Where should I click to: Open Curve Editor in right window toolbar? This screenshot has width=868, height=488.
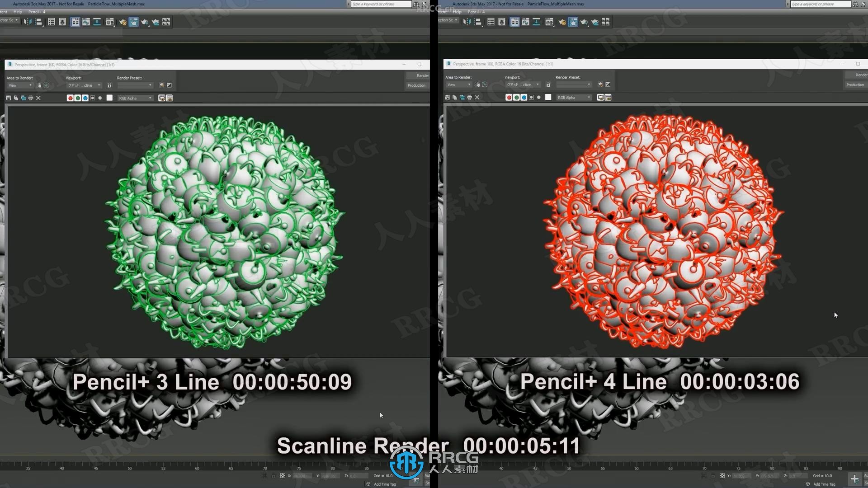pos(525,22)
